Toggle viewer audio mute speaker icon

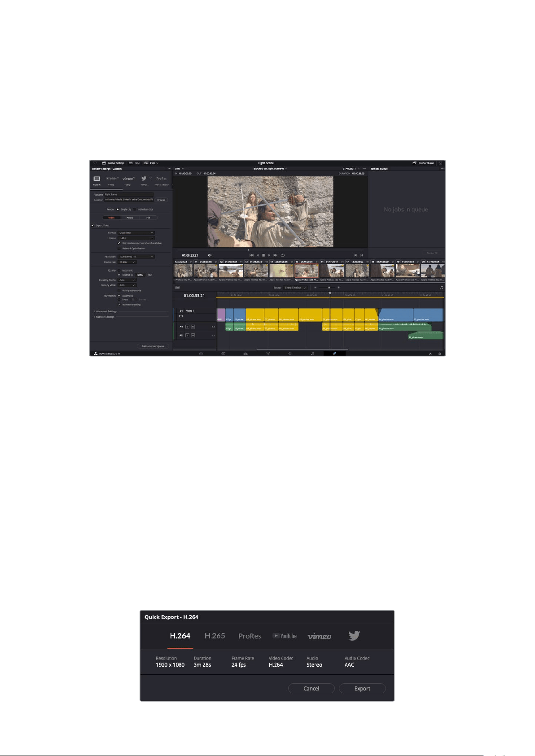click(210, 255)
